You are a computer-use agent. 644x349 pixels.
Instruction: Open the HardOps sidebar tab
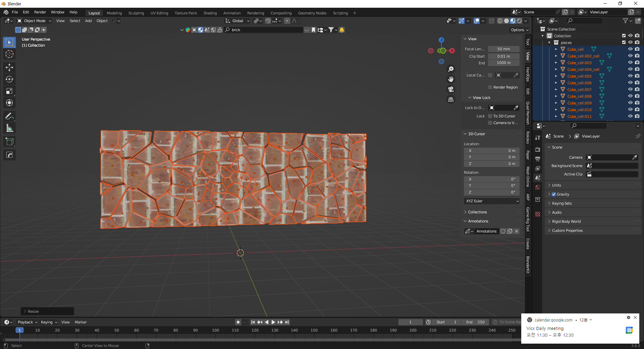[528, 74]
